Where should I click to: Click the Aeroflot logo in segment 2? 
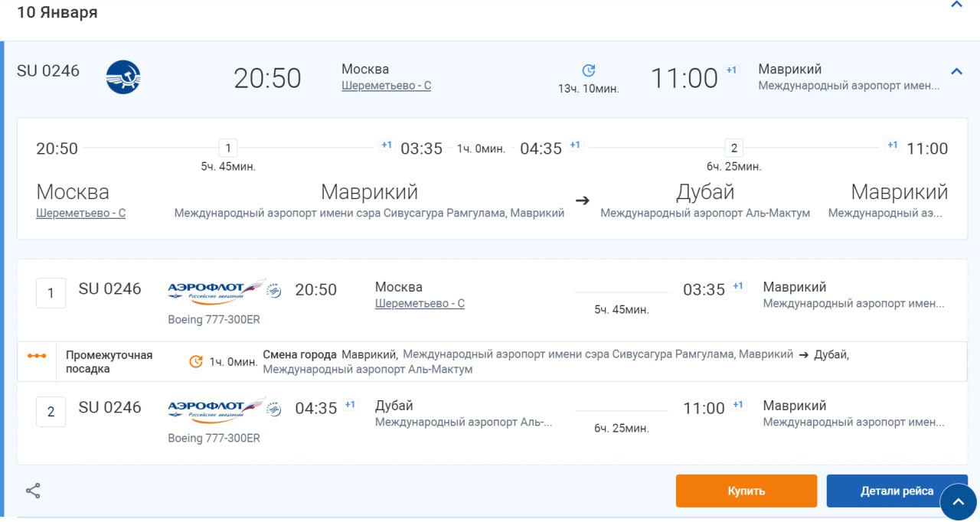point(217,408)
